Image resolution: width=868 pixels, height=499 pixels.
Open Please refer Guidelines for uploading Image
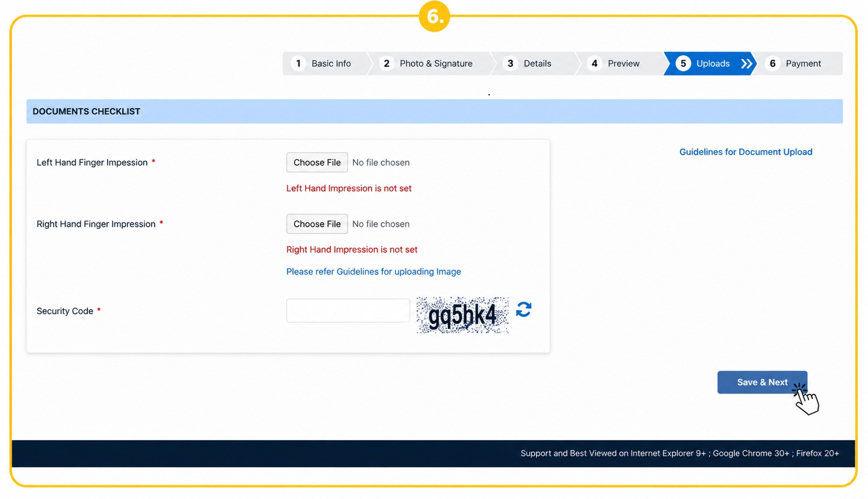pyautogui.click(x=373, y=271)
